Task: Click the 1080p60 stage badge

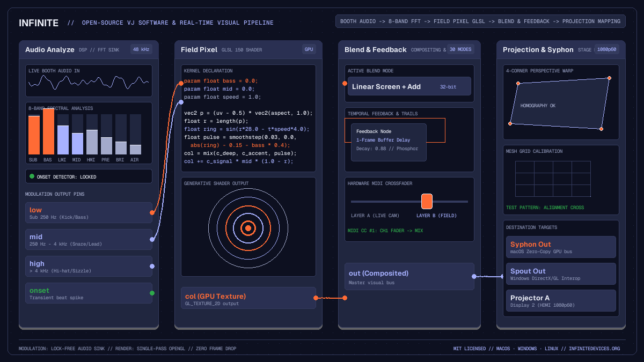Action: (606, 49)
